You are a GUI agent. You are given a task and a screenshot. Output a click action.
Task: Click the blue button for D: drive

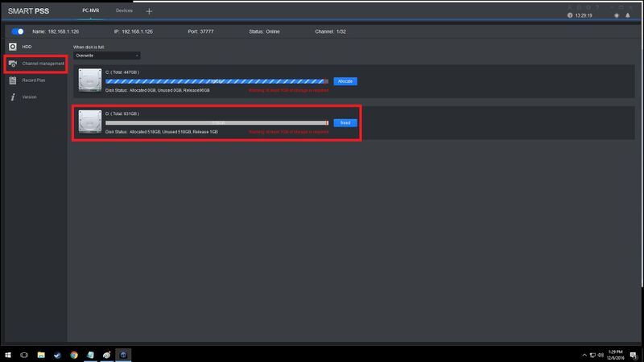pyautogui.click(x=345, y=123)
